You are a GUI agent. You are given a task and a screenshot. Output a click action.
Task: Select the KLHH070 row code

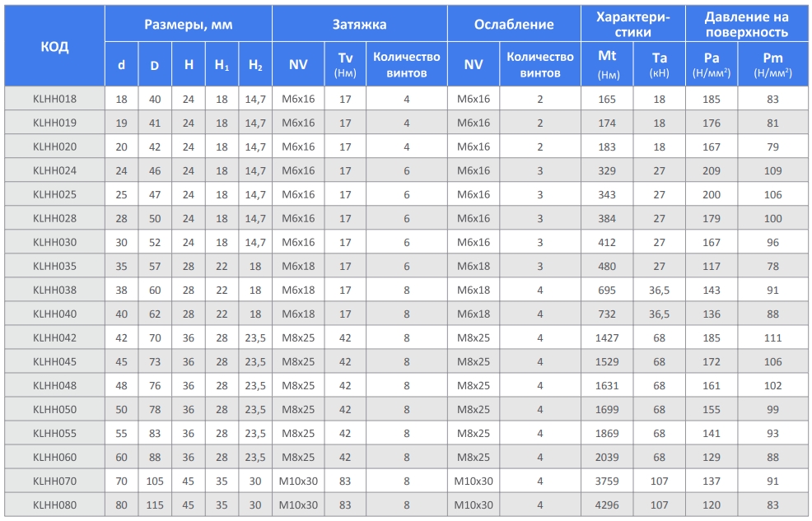point(54,481)
